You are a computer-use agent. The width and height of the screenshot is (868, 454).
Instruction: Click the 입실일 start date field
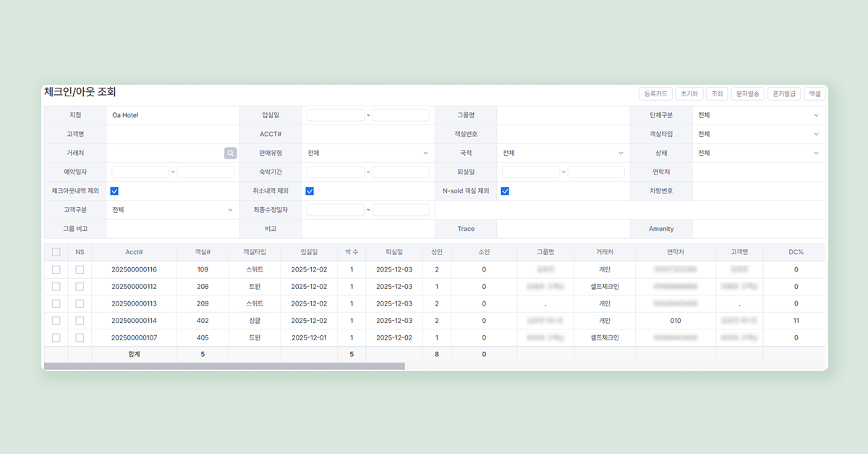coord(336,115)
